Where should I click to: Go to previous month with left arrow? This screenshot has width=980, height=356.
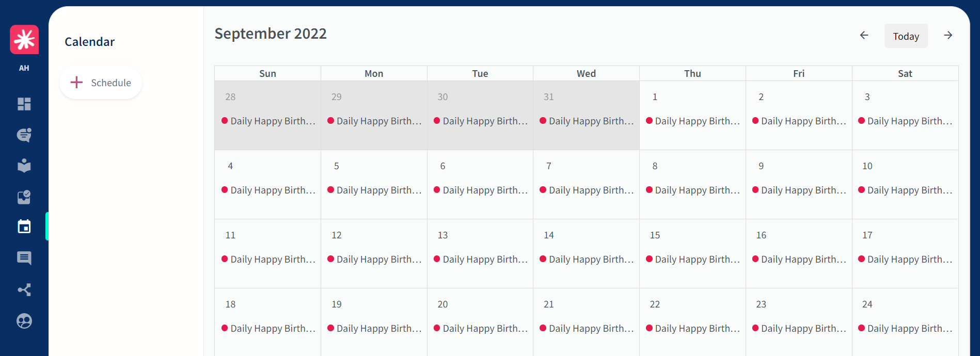click(864, 35)
